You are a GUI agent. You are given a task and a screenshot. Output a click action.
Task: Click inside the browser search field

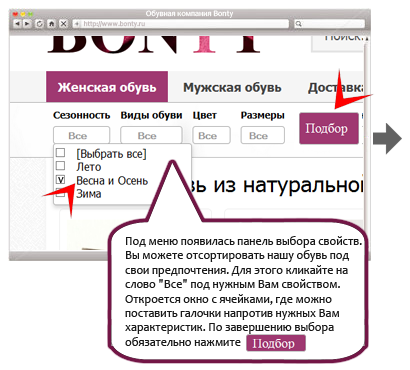click(330, 24)
